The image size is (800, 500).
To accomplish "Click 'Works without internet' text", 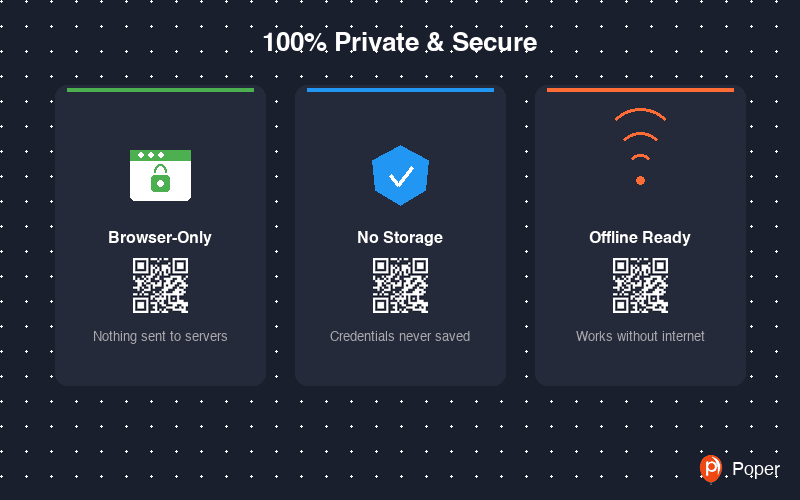I will 640,336.
